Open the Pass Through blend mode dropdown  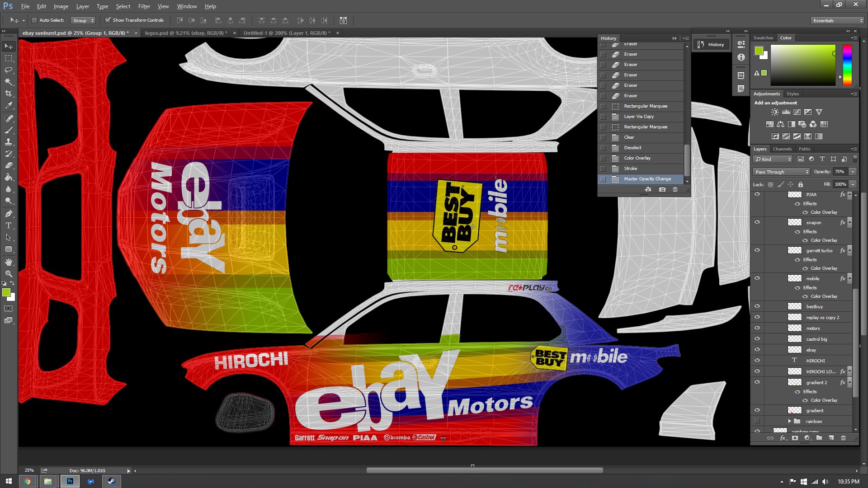[x=782, y=172]
